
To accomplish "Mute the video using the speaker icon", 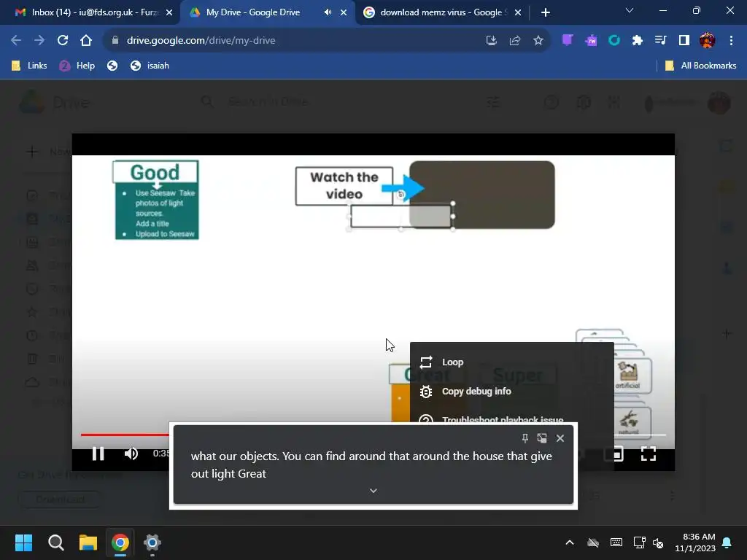I will pyautogui.click(x=131, y=454).
